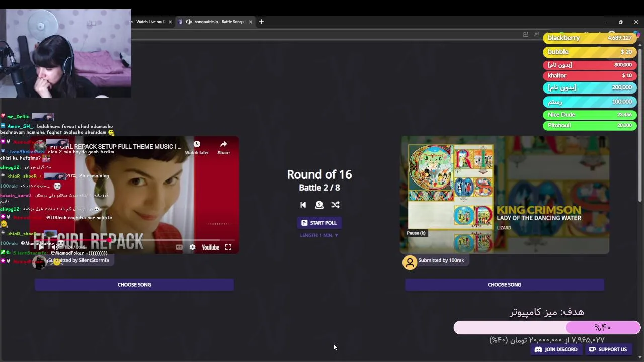The width and height of the screenshot is (644, 362).
Task: Click khaltor $10 donation entry
Action: tap(589, 75)
